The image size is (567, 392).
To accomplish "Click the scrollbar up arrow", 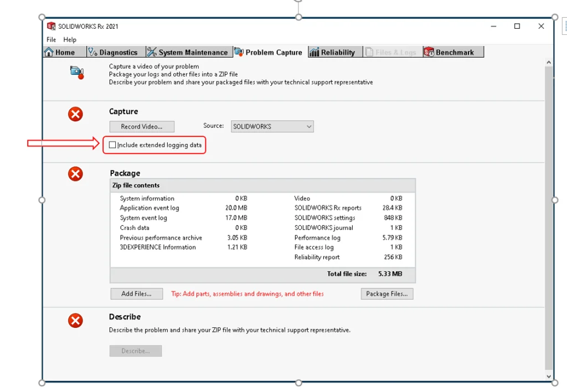I will coord(549,63).
